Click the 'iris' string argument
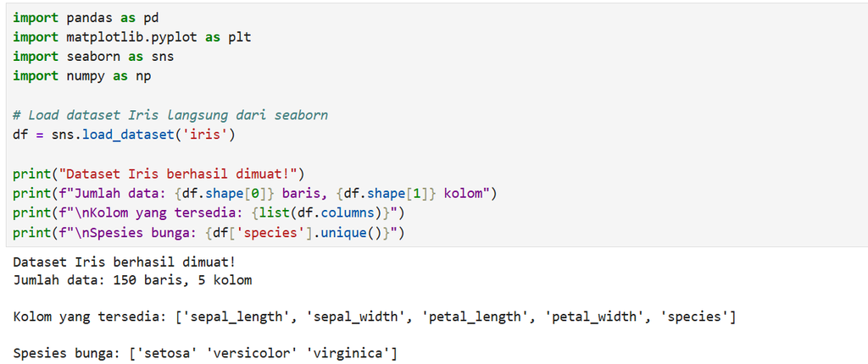 (x=205, y=135)
